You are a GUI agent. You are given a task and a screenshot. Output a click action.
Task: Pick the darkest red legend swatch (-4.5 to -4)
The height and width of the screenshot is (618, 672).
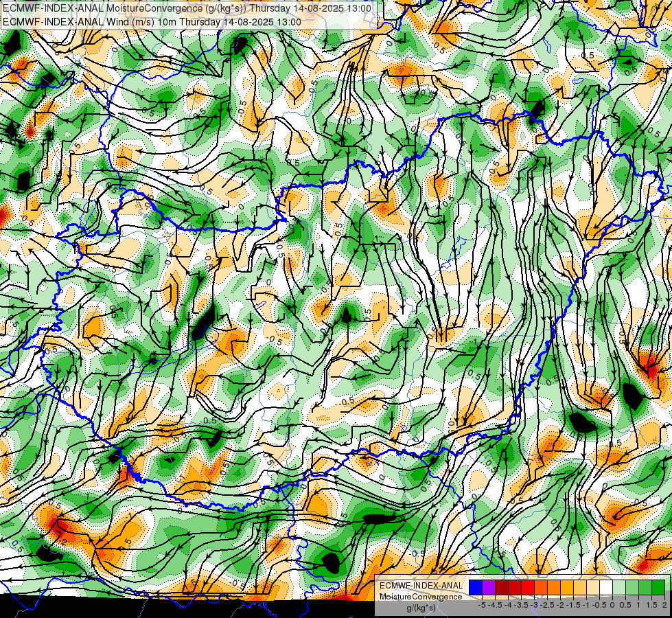(x=502, y=587)
